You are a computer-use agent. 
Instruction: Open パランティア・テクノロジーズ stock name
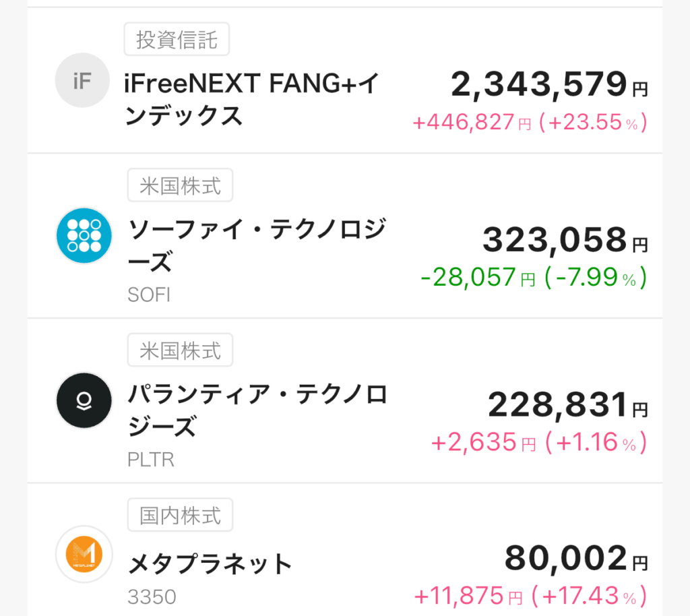pos(257,411)
